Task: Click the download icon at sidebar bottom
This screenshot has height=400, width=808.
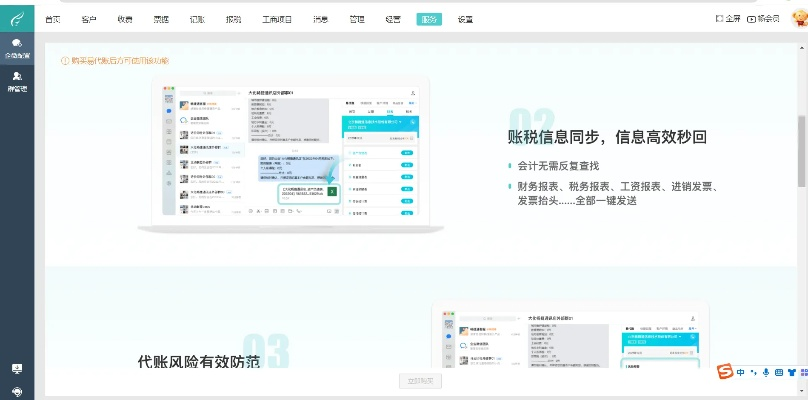Action: point(16,369)
